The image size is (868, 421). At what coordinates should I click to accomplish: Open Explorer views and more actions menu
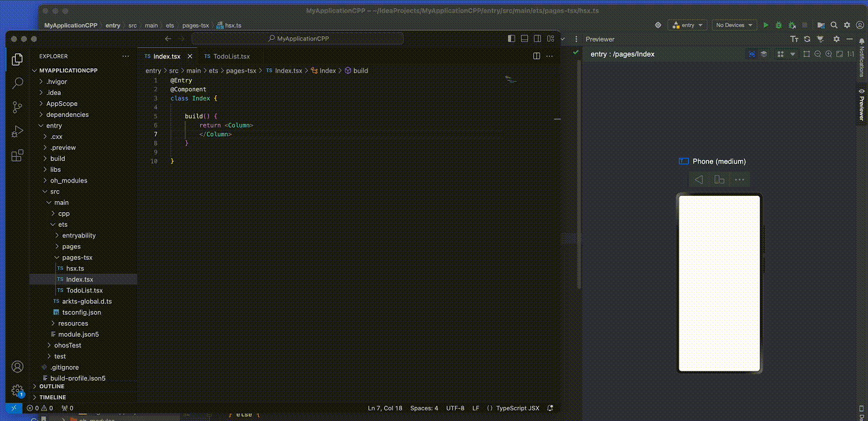point(126,56)
